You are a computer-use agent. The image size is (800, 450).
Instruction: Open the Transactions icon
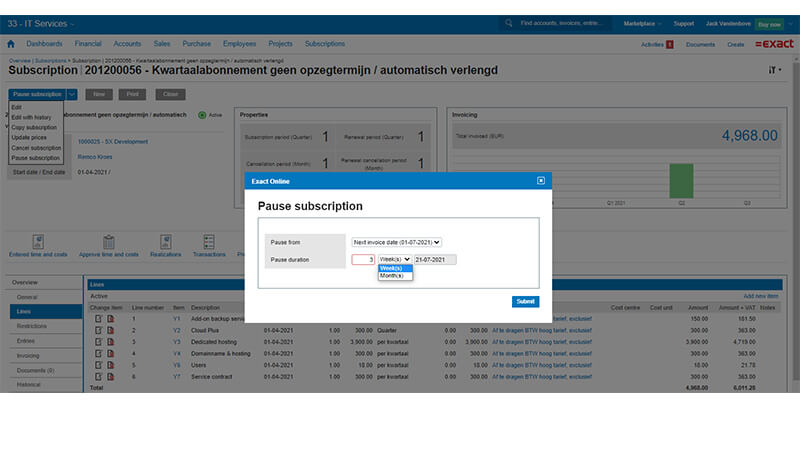[209, 242]
